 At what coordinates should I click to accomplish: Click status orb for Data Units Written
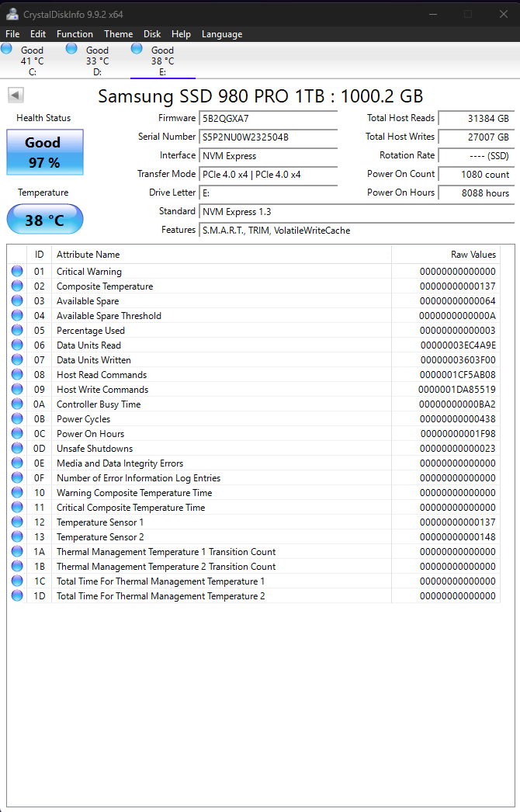(17, 359)
